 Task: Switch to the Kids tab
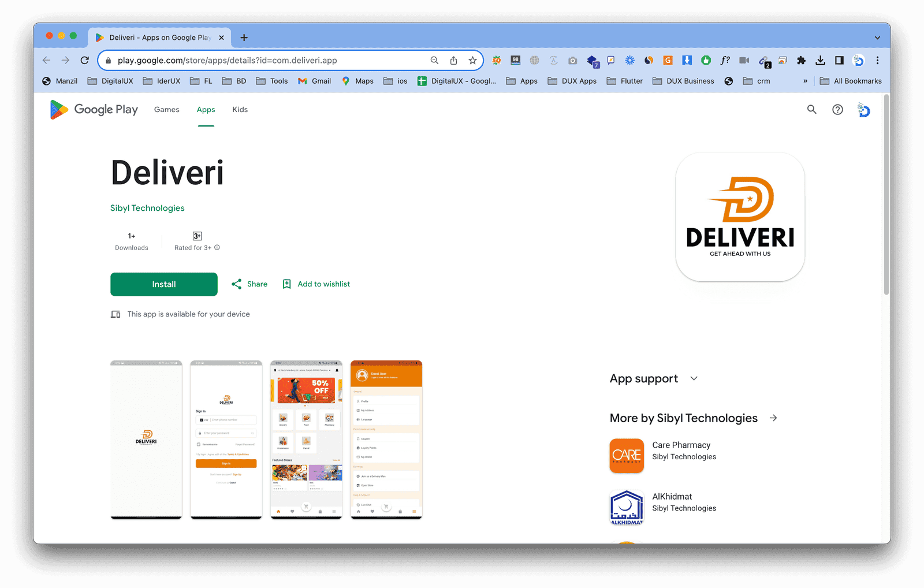click(240, 109)
